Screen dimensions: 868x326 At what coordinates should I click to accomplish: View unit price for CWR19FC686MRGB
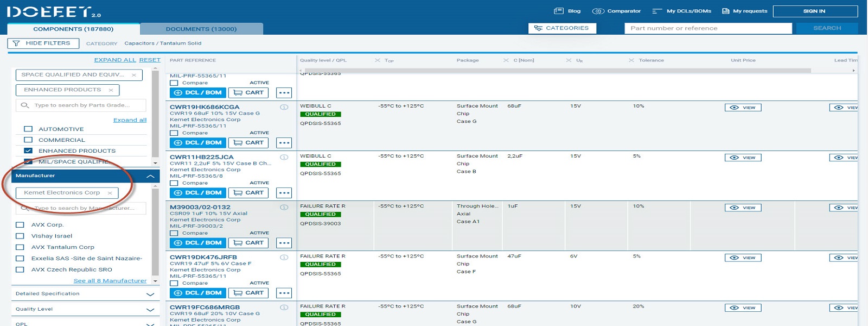tap(743, 308)
